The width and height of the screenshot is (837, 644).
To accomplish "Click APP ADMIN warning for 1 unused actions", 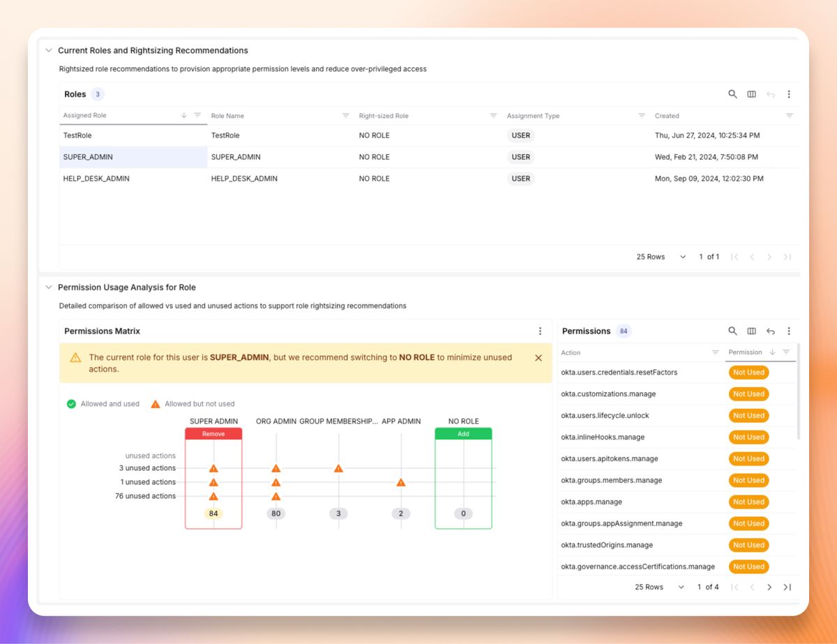I will point(401,482).
